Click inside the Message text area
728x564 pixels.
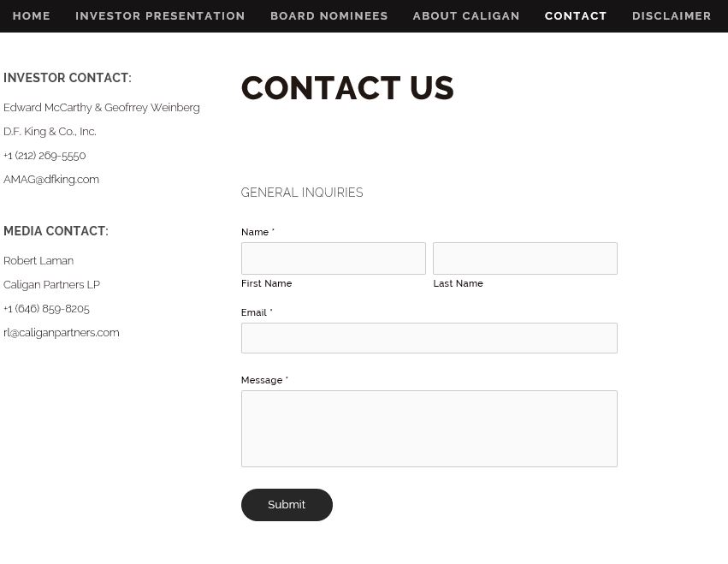[x=429, y=429]
